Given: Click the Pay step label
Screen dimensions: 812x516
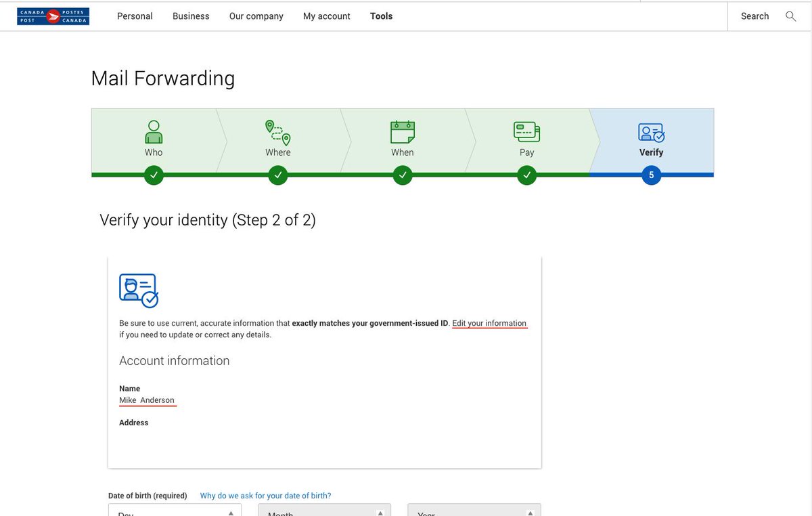Looking at the screenshot, I should [527, 152].
